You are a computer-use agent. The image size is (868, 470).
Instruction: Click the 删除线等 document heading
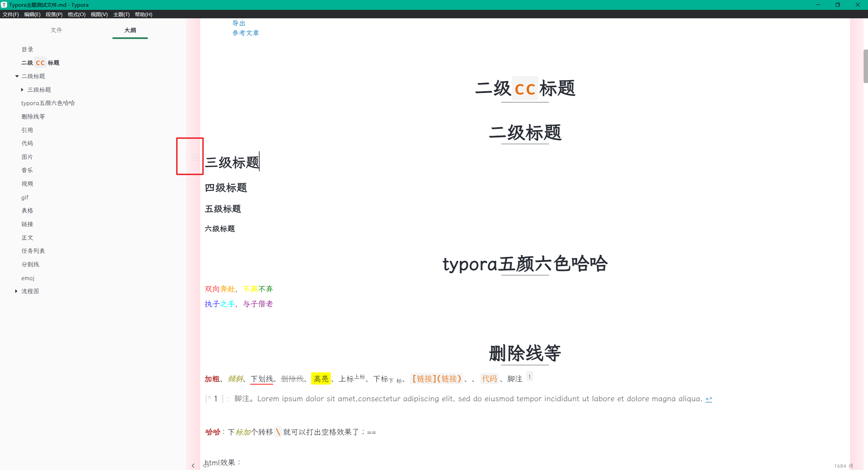point(525,353)
